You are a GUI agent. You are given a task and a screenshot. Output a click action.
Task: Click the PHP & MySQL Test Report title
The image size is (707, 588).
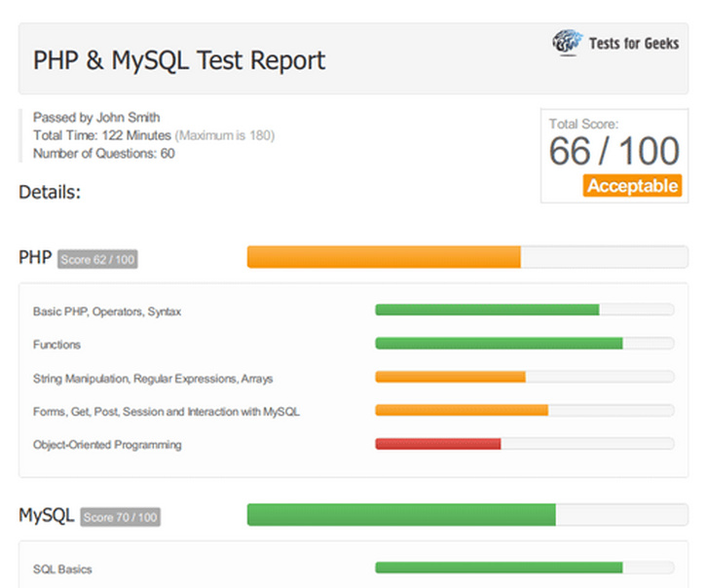click(179, 60)
